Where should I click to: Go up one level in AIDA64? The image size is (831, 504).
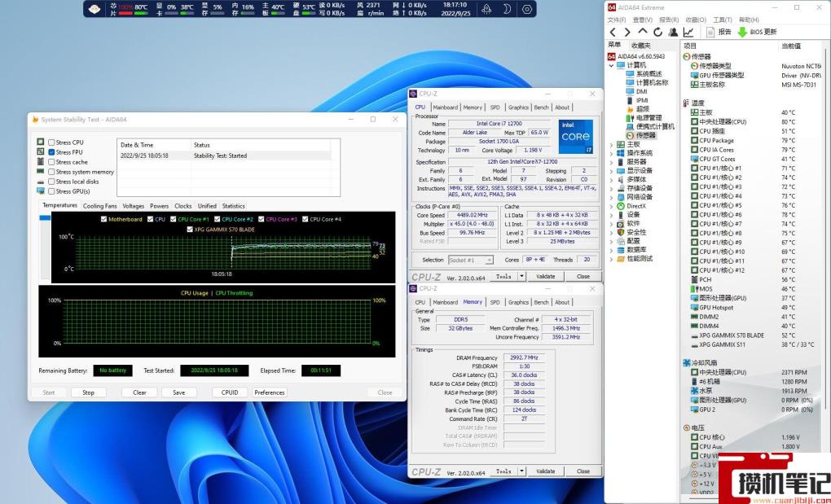642,33
